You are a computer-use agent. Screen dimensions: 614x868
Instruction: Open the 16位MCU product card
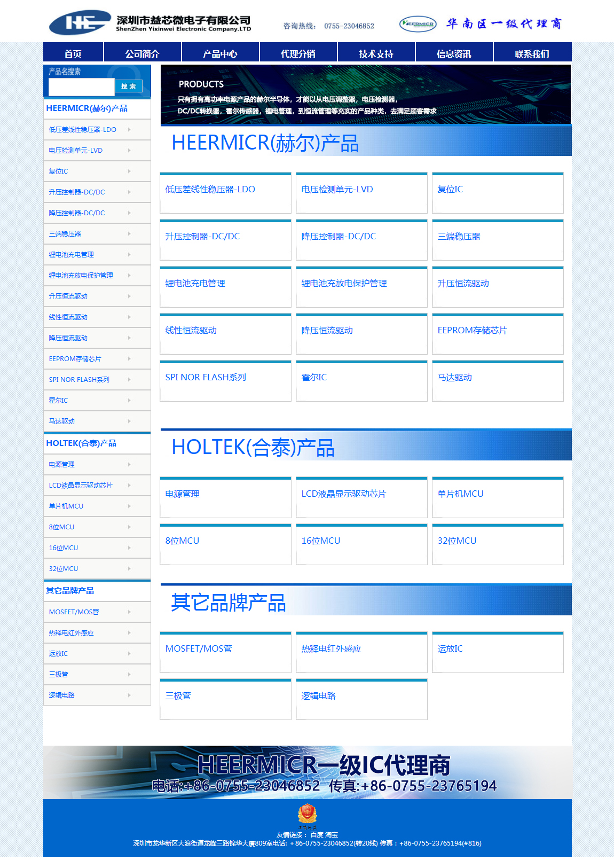pyautogui.click(x=361, y=544)
